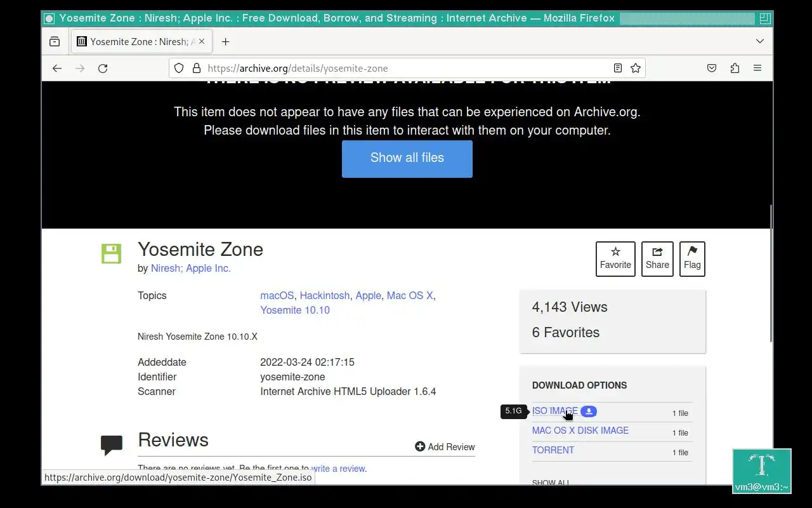812x508 pixels.
Task: Click the page vertical scrollbar thumb
Action: click(771, 273)
